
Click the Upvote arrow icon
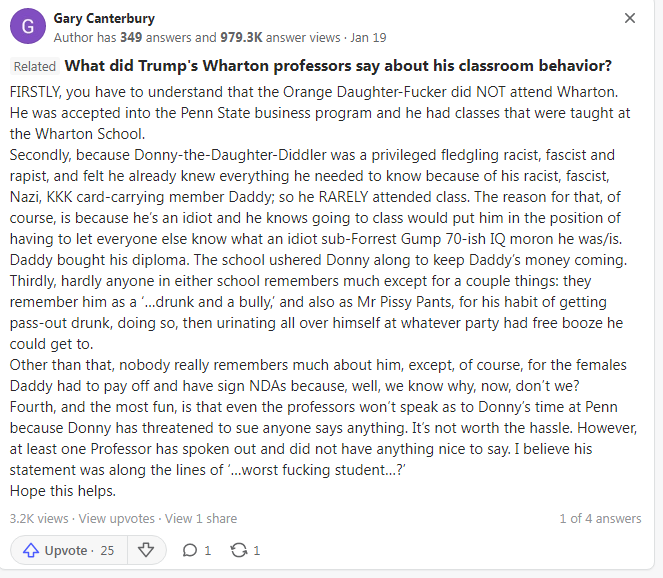(x=30, y=550)
